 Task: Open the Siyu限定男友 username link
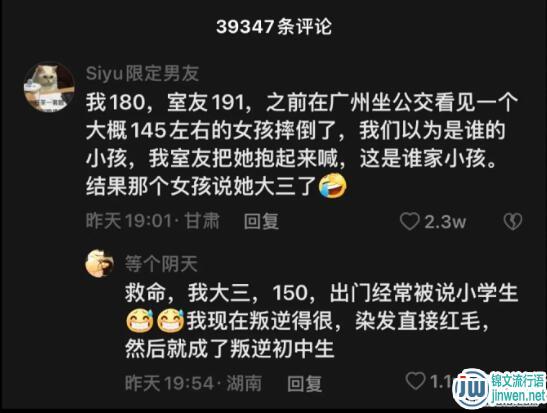click(x=142, y=74)
